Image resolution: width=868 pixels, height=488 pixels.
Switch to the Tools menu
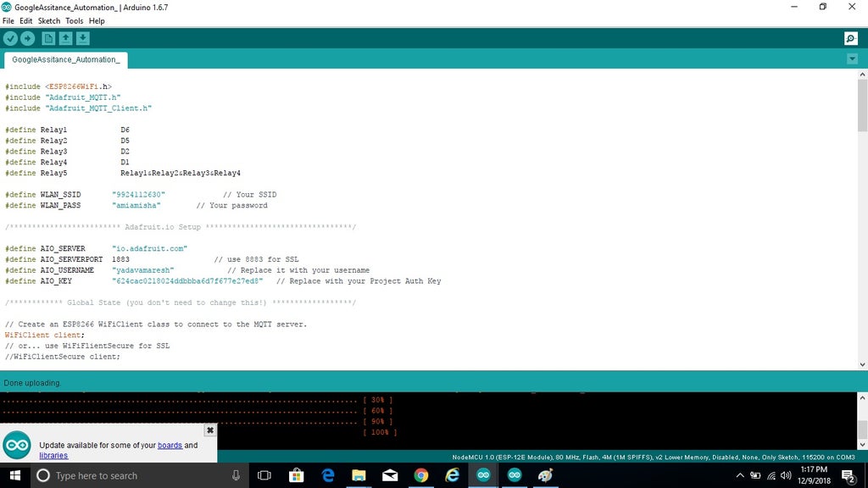(74, 20)
